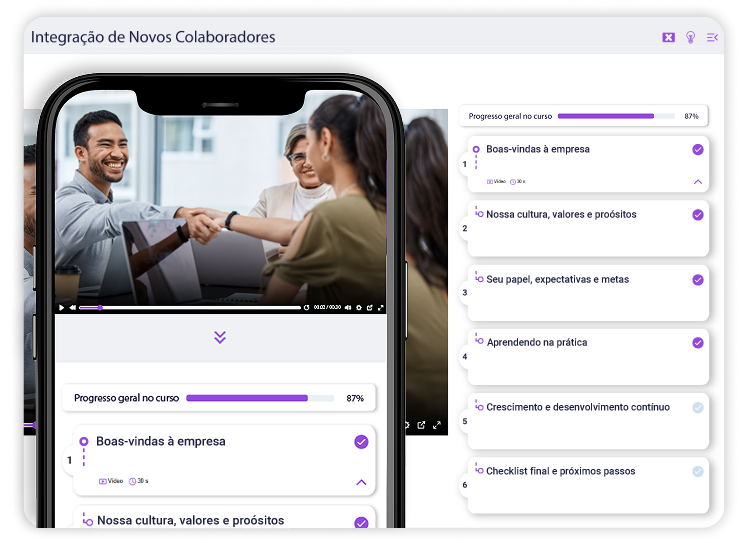The height and width of the screenshot is (543, 741).
Task: Click the step marker icon of Boas-vindas in the sidebar
Action: pyautogui.click(x=476, y=149)
